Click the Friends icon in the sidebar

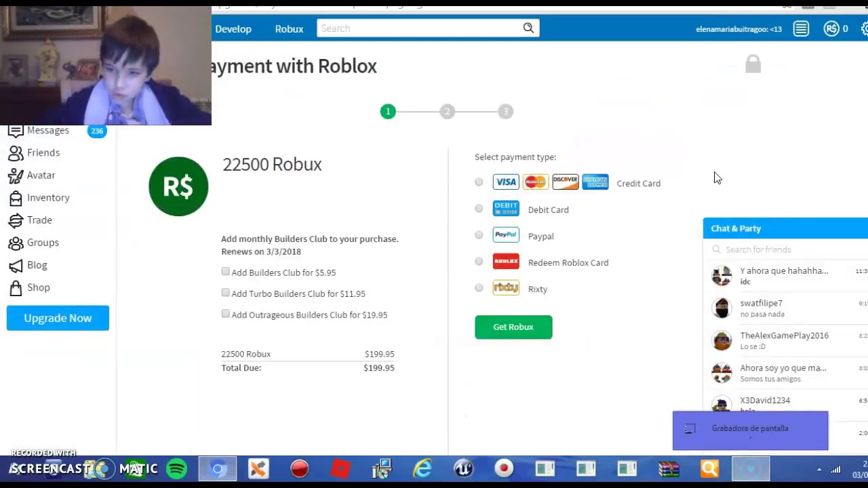tap(16, 153)
